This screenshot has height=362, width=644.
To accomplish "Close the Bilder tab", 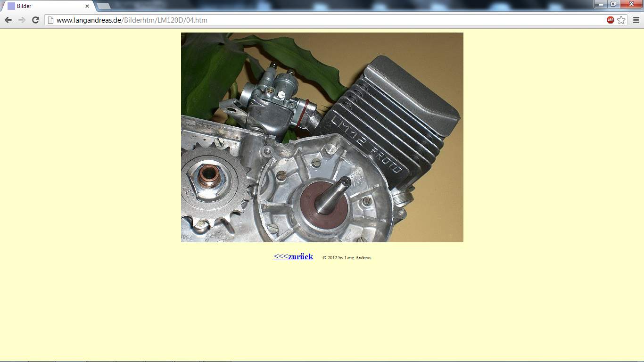I will (x=87, y=6).
